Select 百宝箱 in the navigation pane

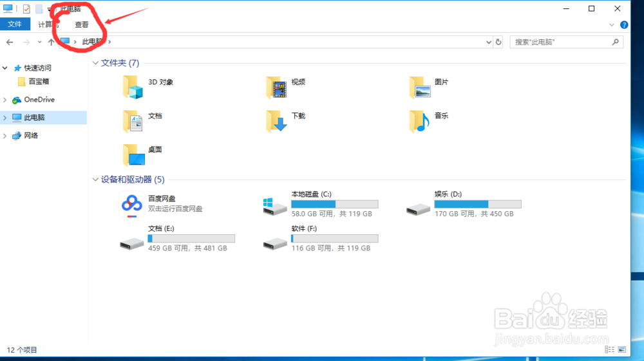[39, 82]
